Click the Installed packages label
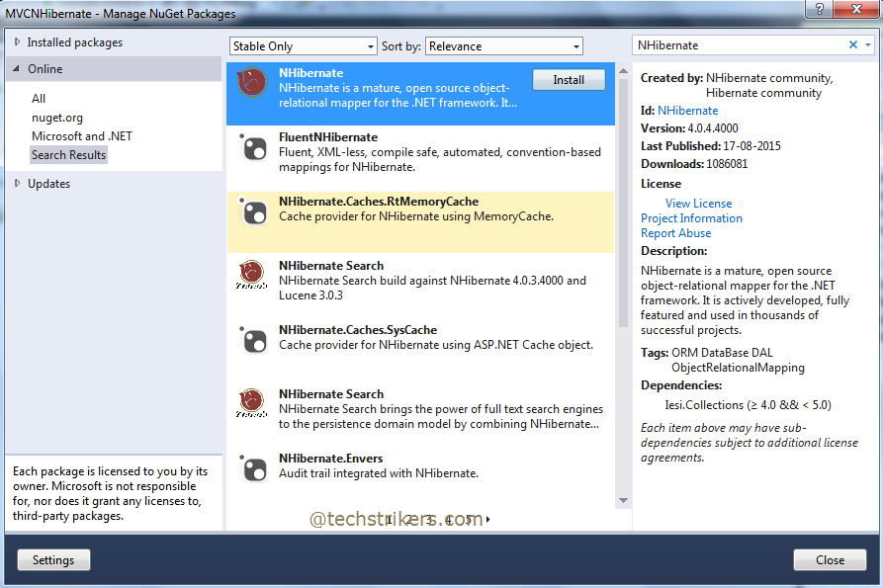The height and width of the screenshot is (588, 883). point(75,42)
